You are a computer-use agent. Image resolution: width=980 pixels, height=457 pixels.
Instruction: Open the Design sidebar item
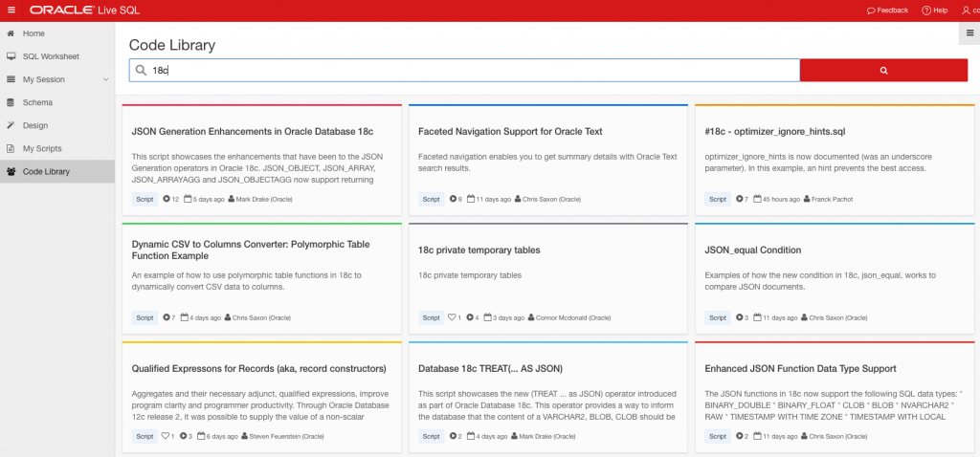(35, 125)
